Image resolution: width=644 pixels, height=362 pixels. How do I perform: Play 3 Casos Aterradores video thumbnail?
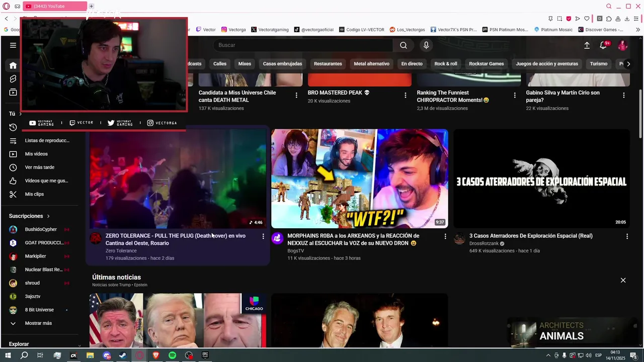tap(542, 178)
